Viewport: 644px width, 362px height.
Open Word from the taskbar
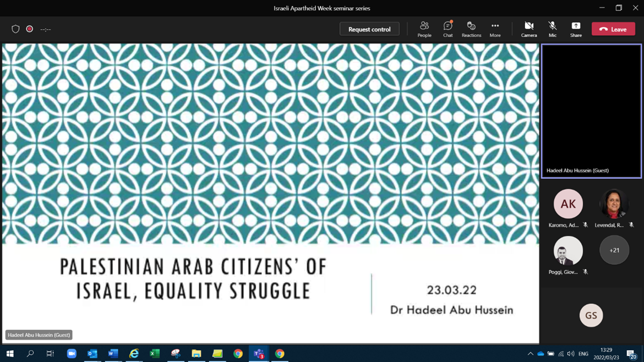[113, 353]
